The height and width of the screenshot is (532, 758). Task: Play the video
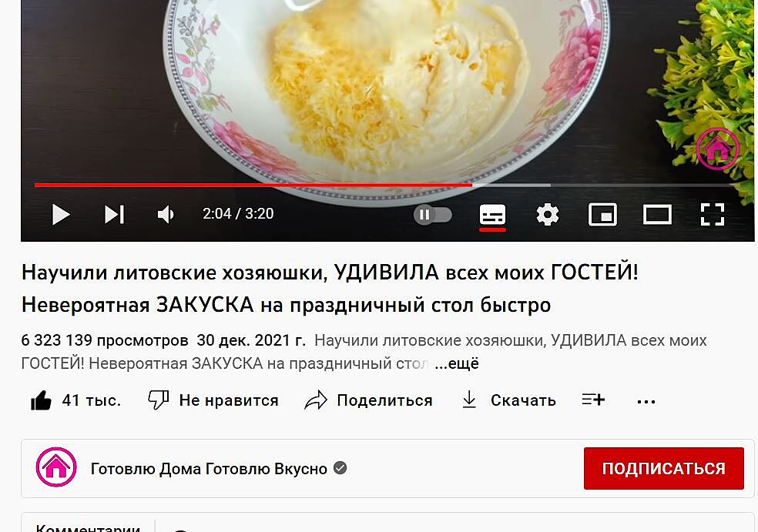(61, 214)
